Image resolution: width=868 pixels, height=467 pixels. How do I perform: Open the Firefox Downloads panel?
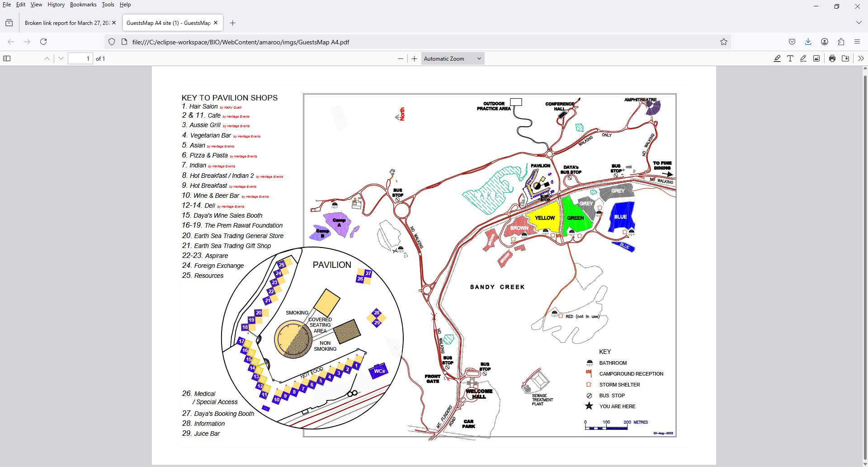tap(808, 42)
